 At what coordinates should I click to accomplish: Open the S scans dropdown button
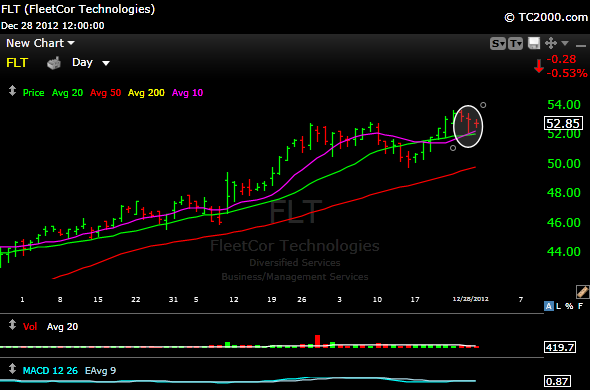497,44
